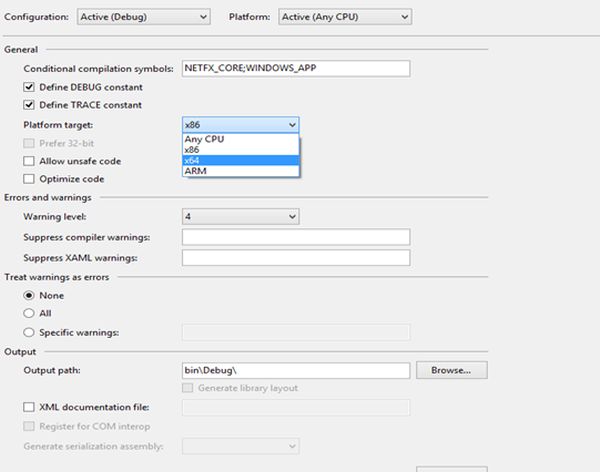Click the Platform target label
The width and height of the screenshot is (600, 472).
point(58,125)
